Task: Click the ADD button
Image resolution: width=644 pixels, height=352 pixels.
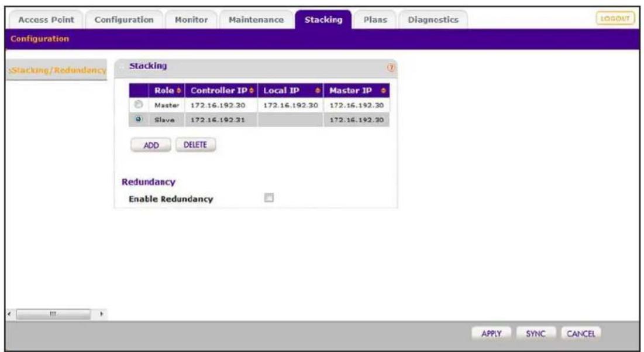Action: point(151,145)
